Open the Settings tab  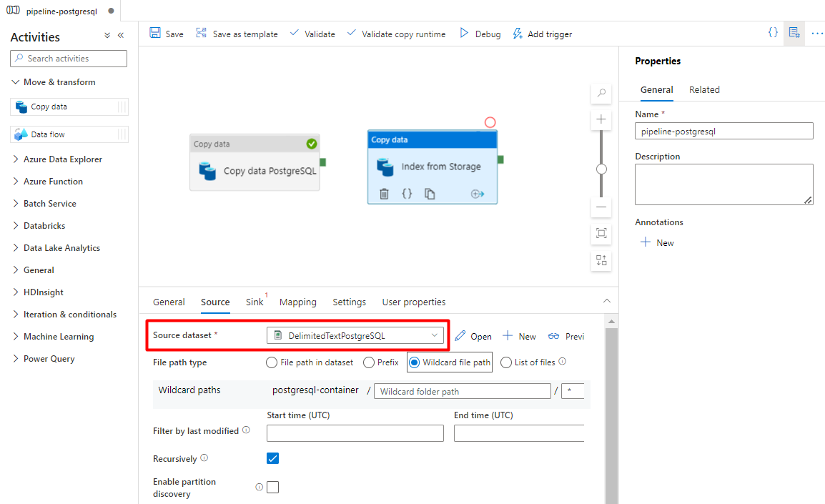[x=350, y=302]
